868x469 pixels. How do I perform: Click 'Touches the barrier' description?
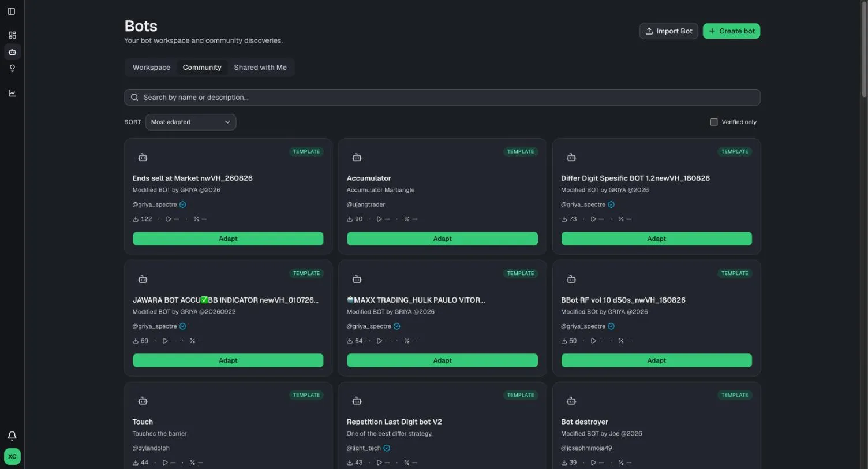tap(160, 434)
